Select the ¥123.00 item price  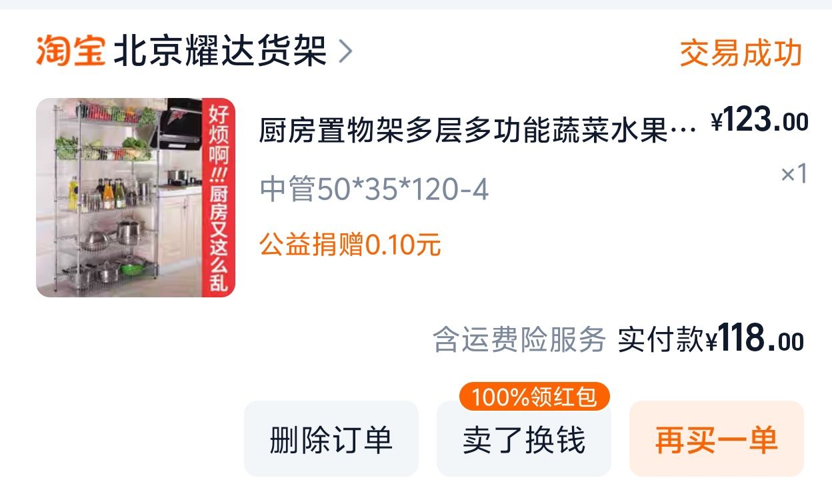pos(760,121)
